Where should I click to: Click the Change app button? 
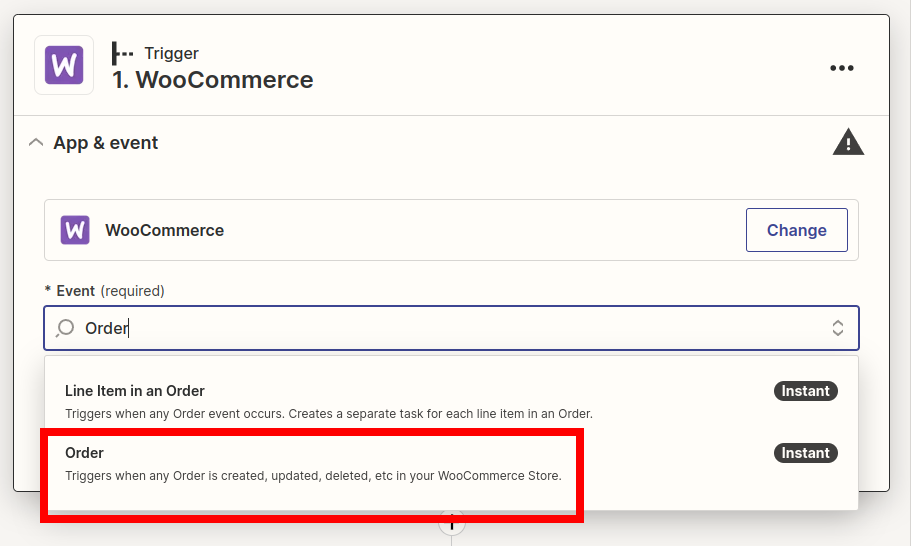point(797,230)
